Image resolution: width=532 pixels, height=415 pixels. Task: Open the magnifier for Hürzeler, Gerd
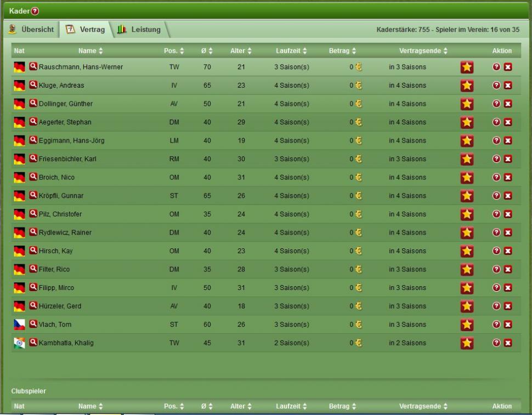33,306
